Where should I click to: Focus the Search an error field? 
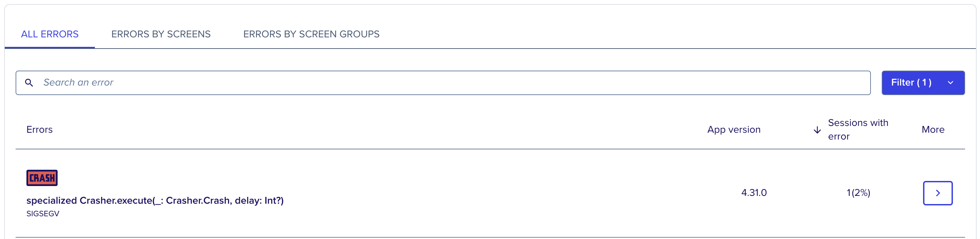(x=443, y=83)
